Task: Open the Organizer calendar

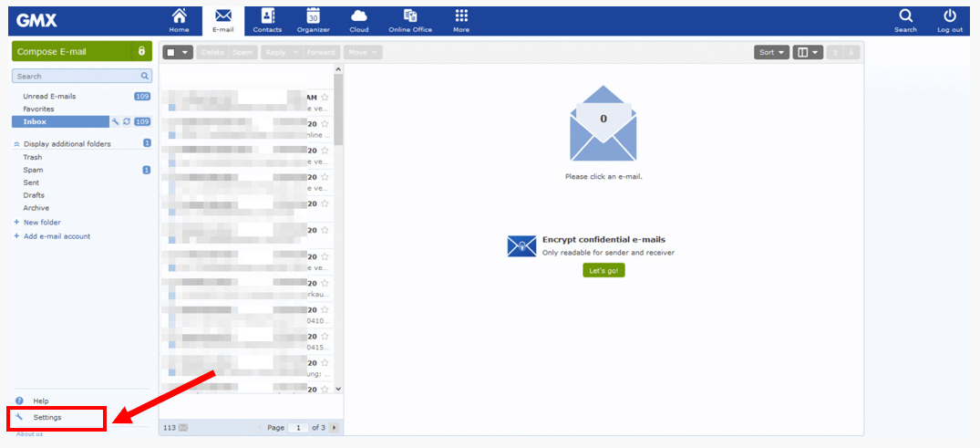Action: [x=313, y=21]
